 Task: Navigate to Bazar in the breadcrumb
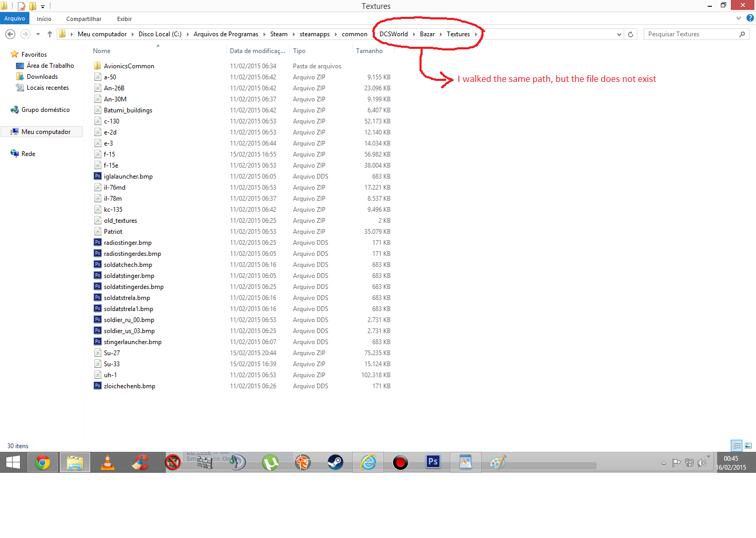point(427,34)
